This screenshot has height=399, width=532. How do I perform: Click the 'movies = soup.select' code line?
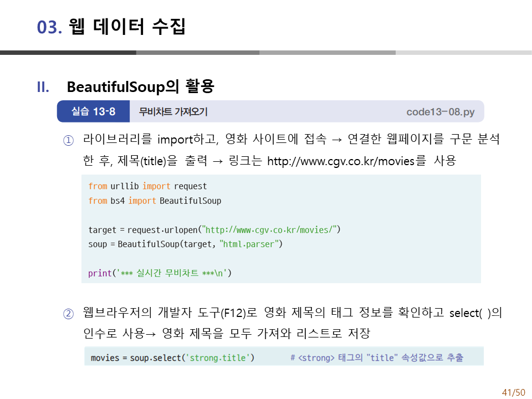pyautogui.click(x=173, y=357)
